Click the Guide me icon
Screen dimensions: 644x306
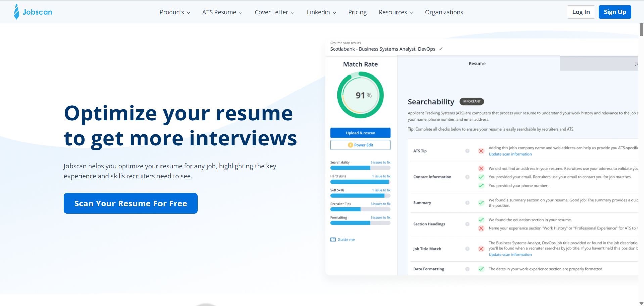pyautogui.click(x=333, y=240)
